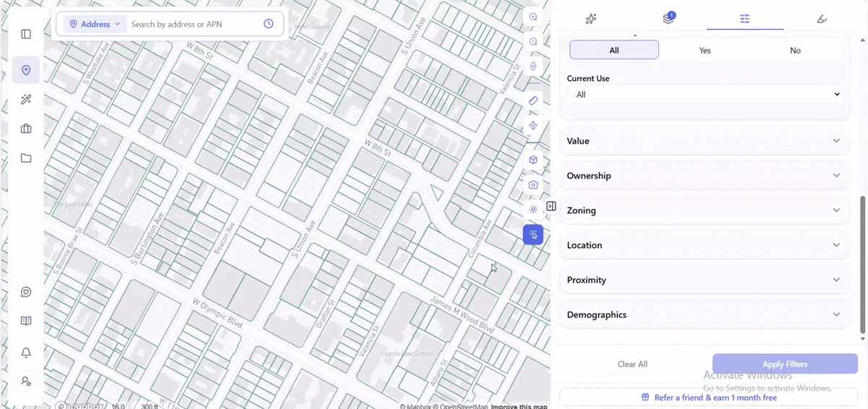The image size is (868, 409).
Task: Open the briefcase section in sidebar
Action: pos(26,129)
